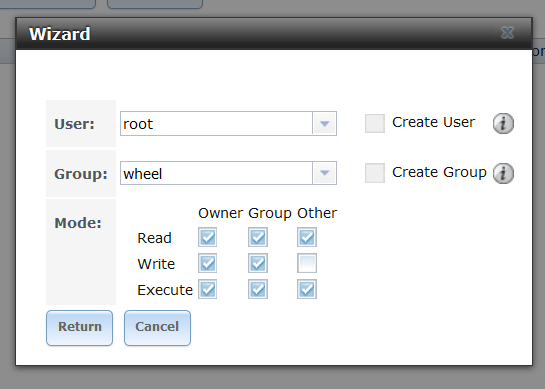Uncheck Other Read permission
The width and height of the screenshot is (545, 389).
tap(307, 237)
